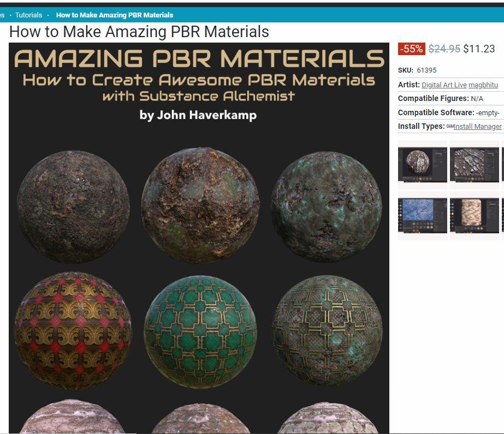Open the Digital Art Live artist link

point(444,85)
